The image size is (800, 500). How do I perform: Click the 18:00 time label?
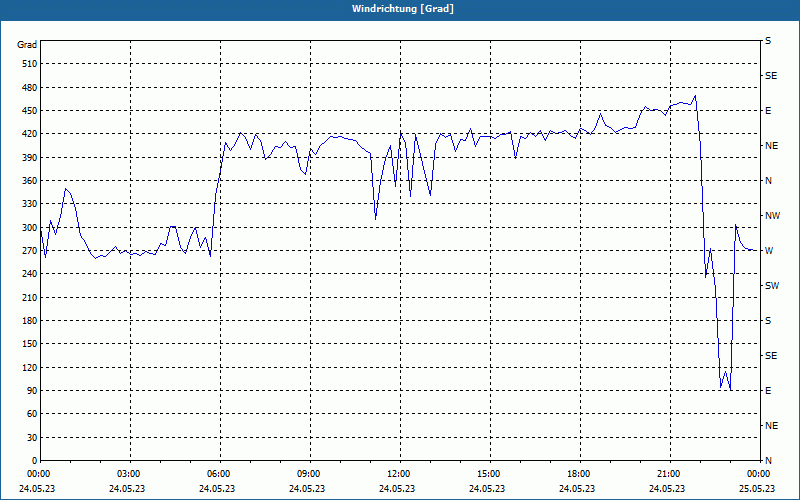(579, 474)
